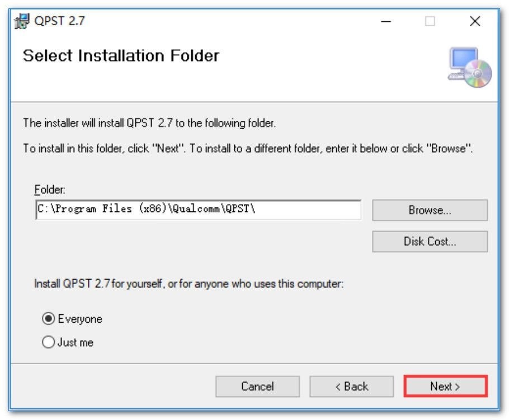Minimize the QPST 2.7 installer window
This screenshot has width=509, height=420.
[x=385, y=21]
